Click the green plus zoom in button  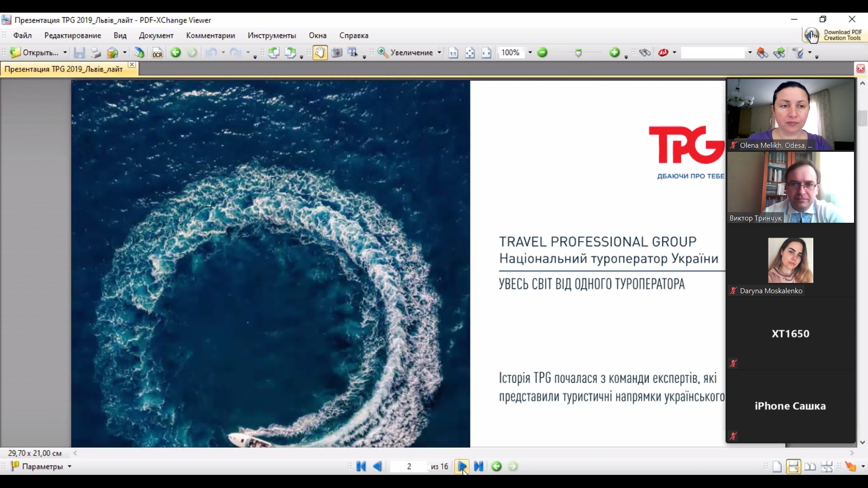pos(614,52)
